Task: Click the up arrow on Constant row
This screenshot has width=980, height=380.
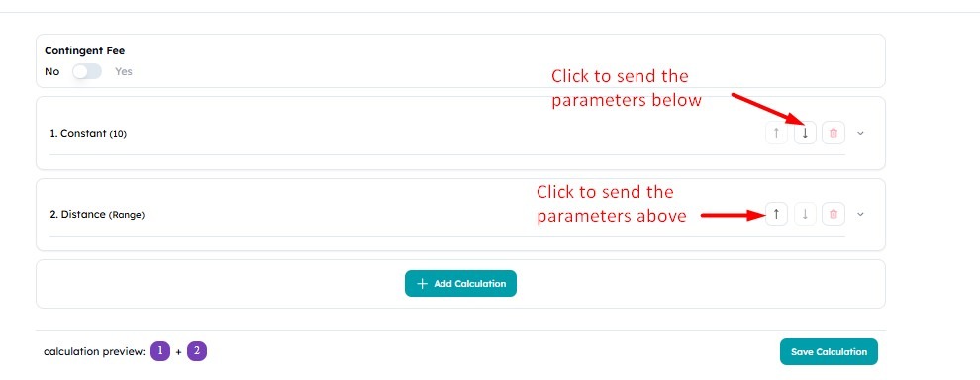Action: 776,133
